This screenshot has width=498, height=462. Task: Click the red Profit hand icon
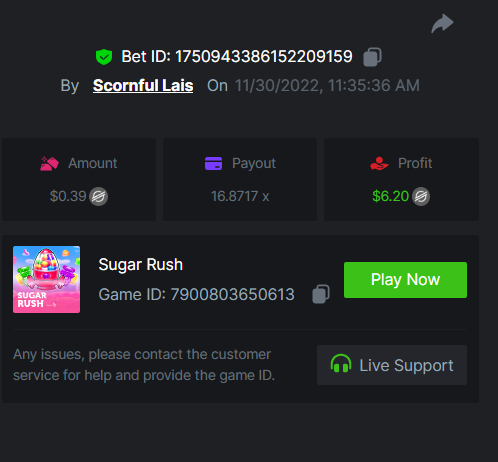379,163
